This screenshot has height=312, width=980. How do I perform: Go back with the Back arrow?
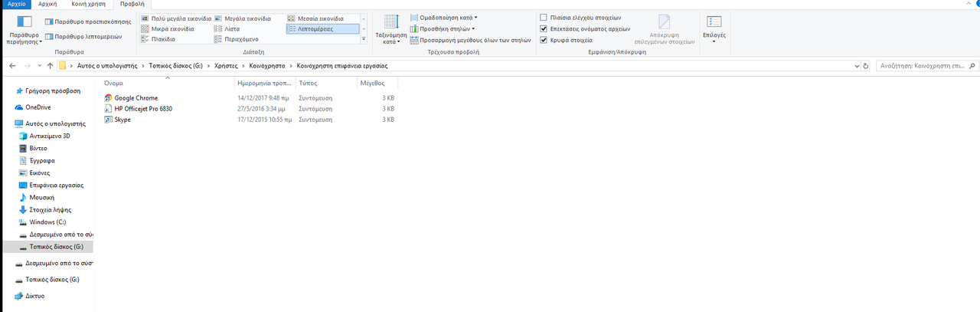click(12, 66)
